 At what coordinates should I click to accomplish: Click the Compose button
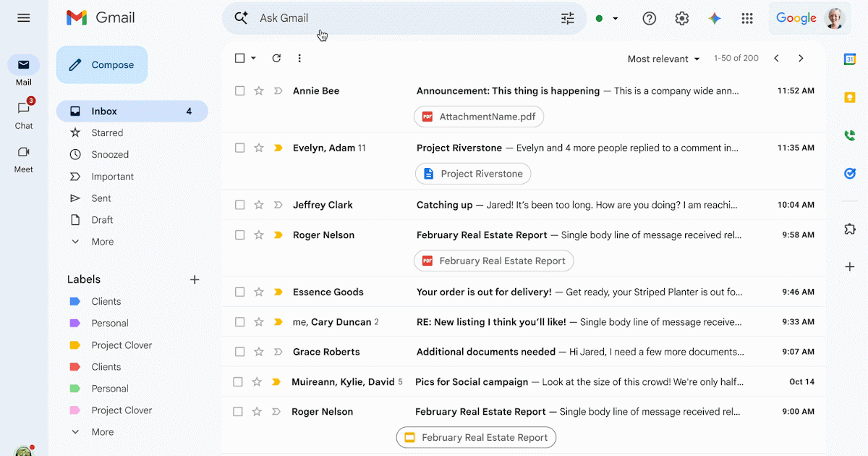click(102, 65)
